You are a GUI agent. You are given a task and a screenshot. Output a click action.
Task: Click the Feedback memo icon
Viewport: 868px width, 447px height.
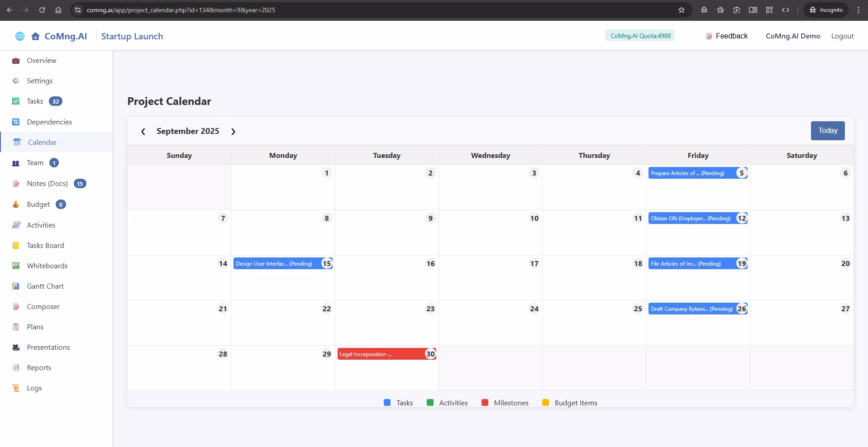[709, 36]
